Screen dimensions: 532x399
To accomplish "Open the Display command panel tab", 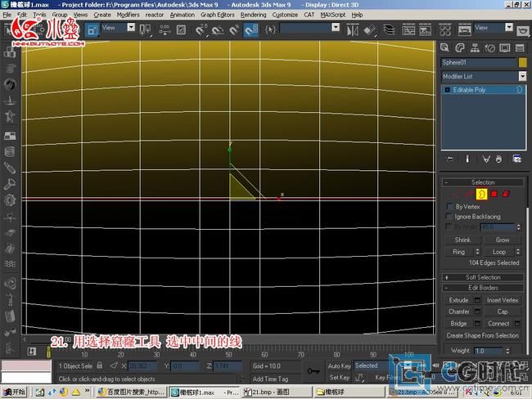I will coord(504,48).
